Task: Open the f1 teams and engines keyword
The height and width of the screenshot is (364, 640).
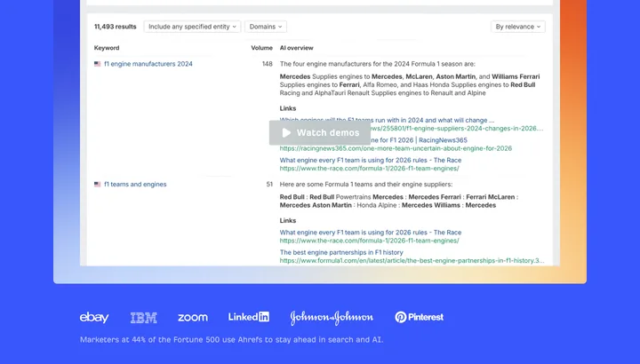Action: pos(135,185)
